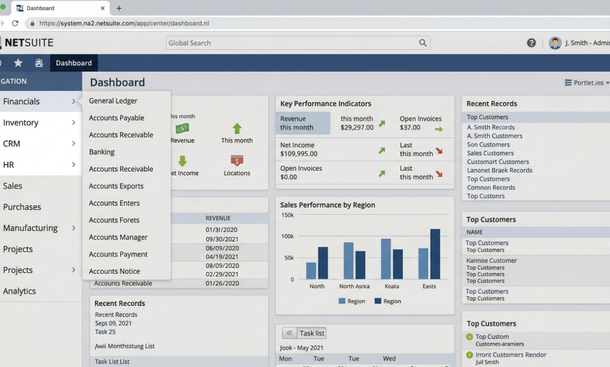Click the REVENUE column header
Viewport: 610px width, 367px height.
pyautogui.click(x=218, y=218)
